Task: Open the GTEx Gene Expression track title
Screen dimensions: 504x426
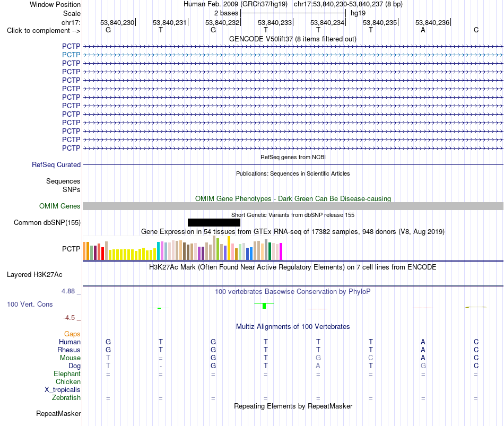Action: point(293,231)
